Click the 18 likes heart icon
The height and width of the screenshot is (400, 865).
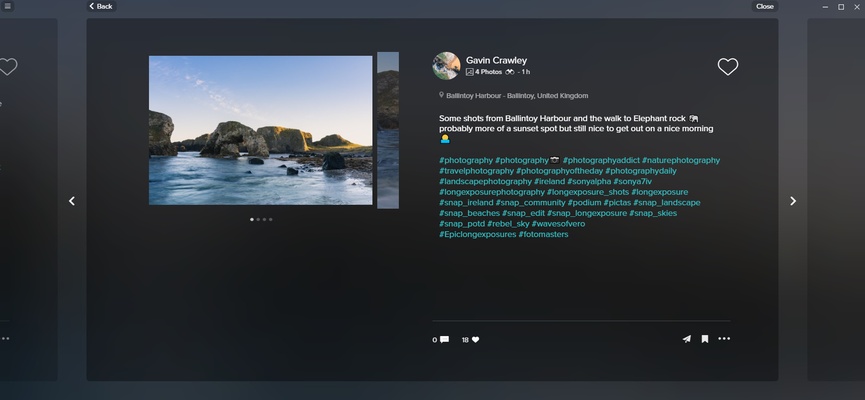476,340
